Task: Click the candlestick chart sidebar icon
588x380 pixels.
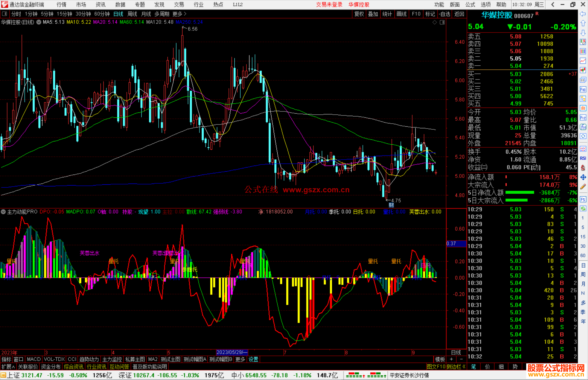Action: 583,70
